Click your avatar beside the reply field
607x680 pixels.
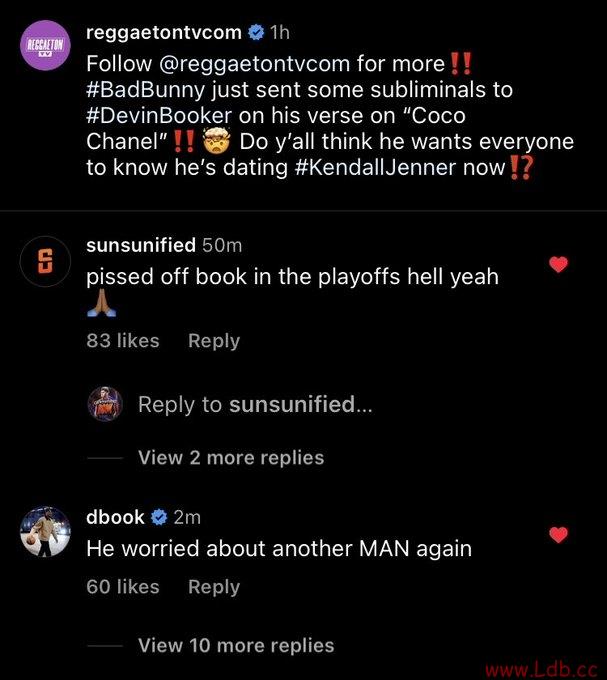click(x=105, y=404)
